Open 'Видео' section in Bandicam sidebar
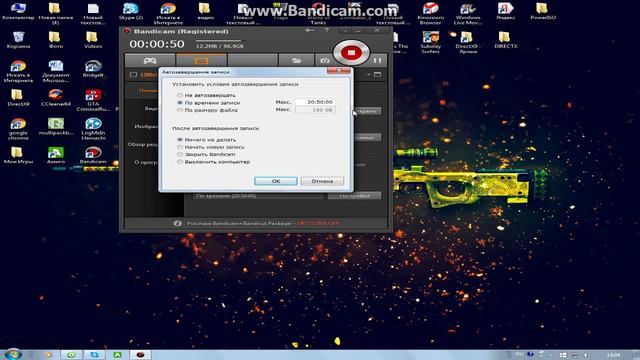Screen dimensions: 640x360 click(x=151, y=109)
